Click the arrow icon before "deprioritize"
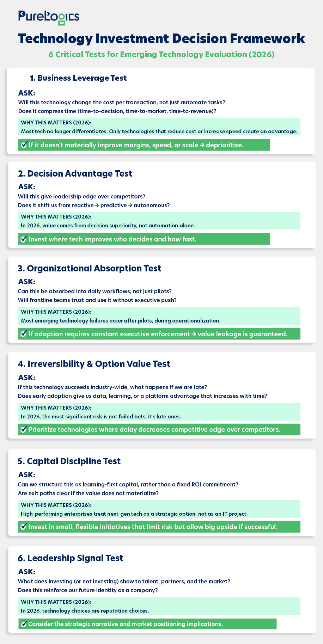323x644 pixels. tap(202, 145)
